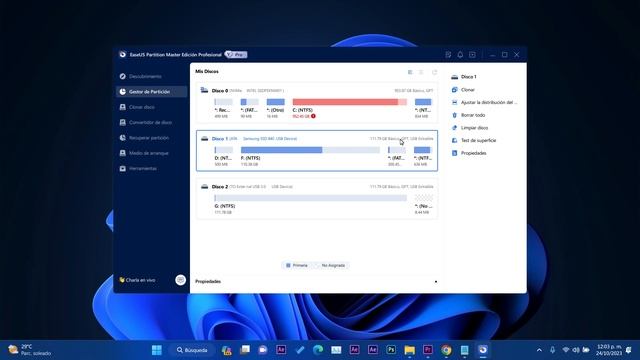
Task: Click the refresh icon next to Mis Discos
Action: pyautogui.click(x=434, y=72)
